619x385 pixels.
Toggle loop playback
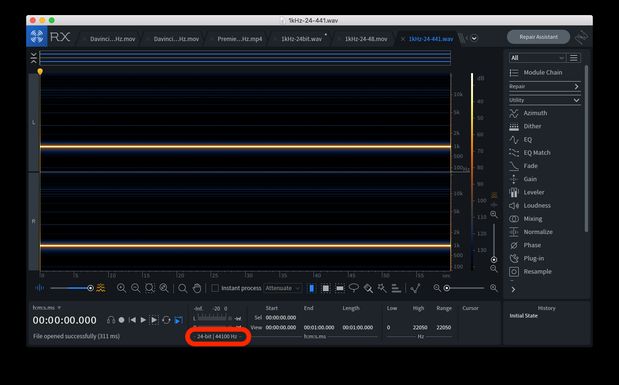click(166, 320)
